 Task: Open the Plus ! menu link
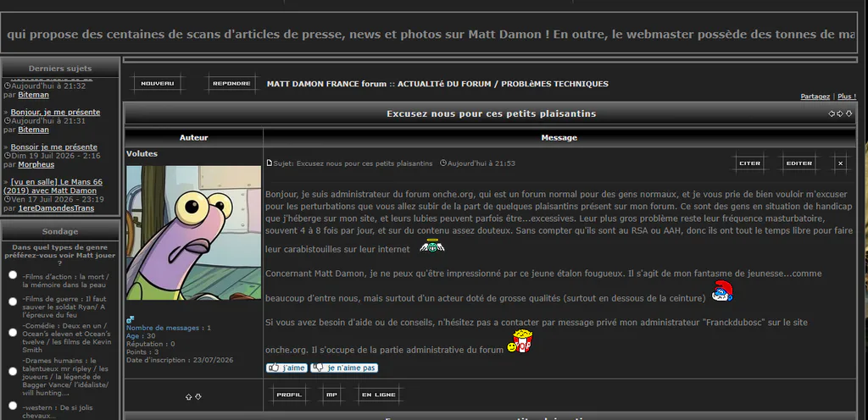point(847,97)
